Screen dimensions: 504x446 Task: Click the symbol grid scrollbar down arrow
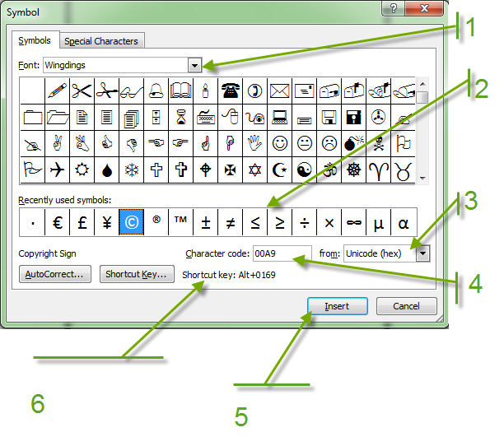click(422, 179)
